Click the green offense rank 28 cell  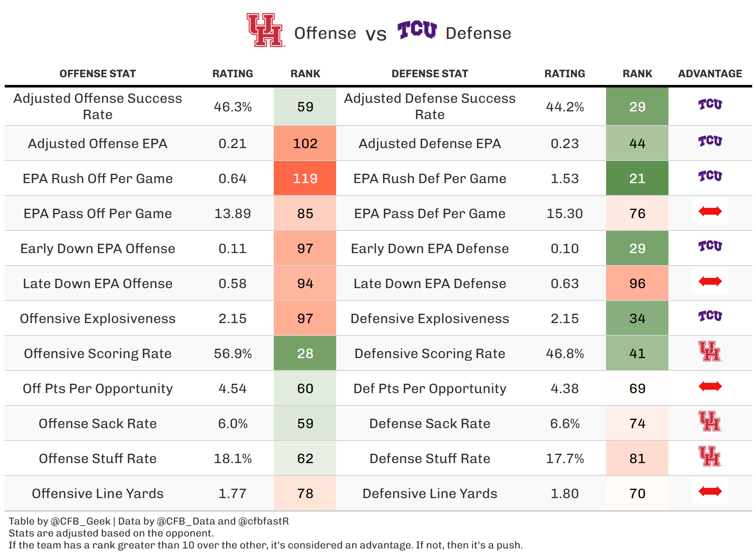[305, 353]
